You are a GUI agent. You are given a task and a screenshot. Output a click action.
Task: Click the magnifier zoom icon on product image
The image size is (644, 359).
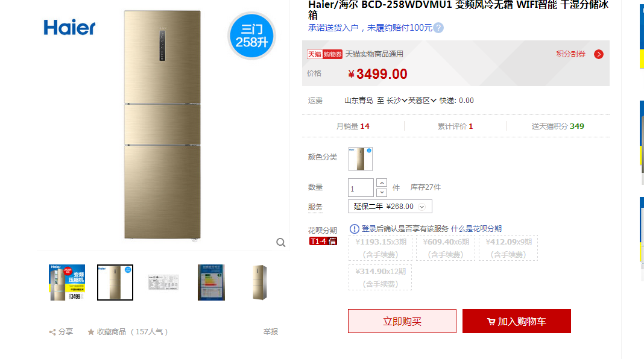coord(280,243)
